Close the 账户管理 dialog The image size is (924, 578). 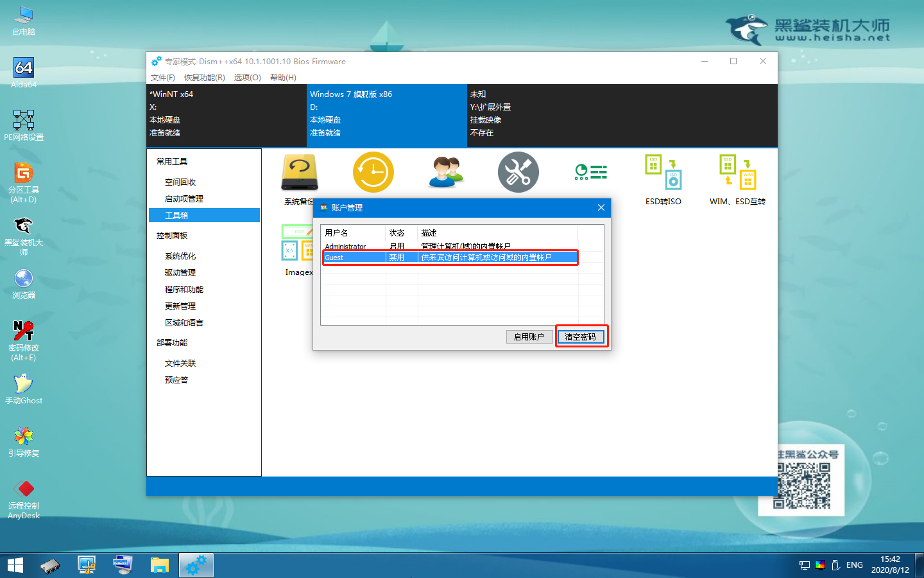point(601,207)
